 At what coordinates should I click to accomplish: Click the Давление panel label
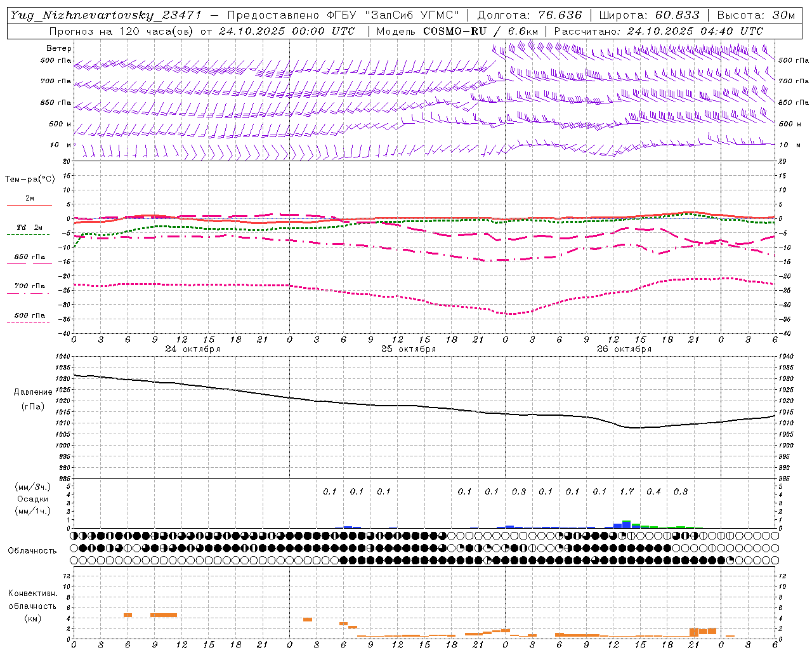[32, 392]
